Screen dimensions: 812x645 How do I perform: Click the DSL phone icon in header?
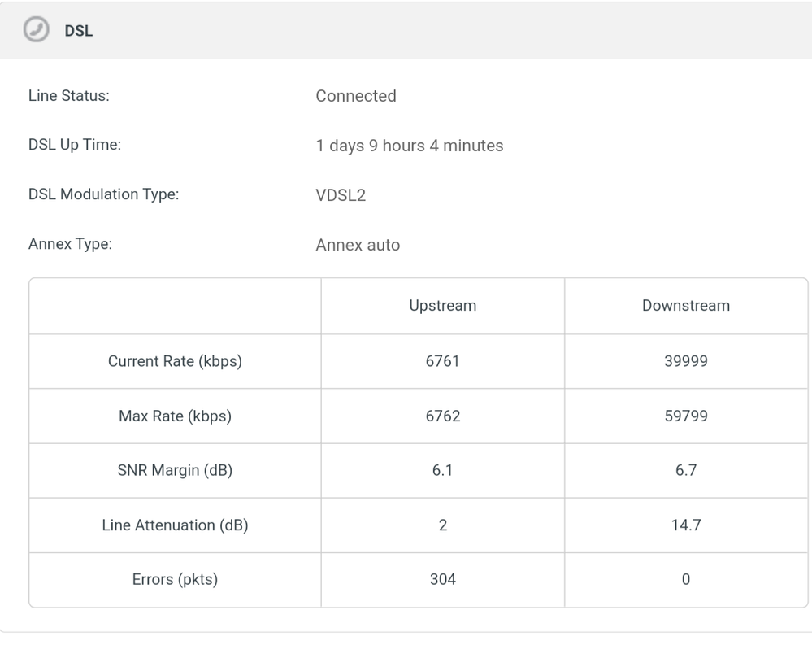pyautogui.click(x=37, y=29)
